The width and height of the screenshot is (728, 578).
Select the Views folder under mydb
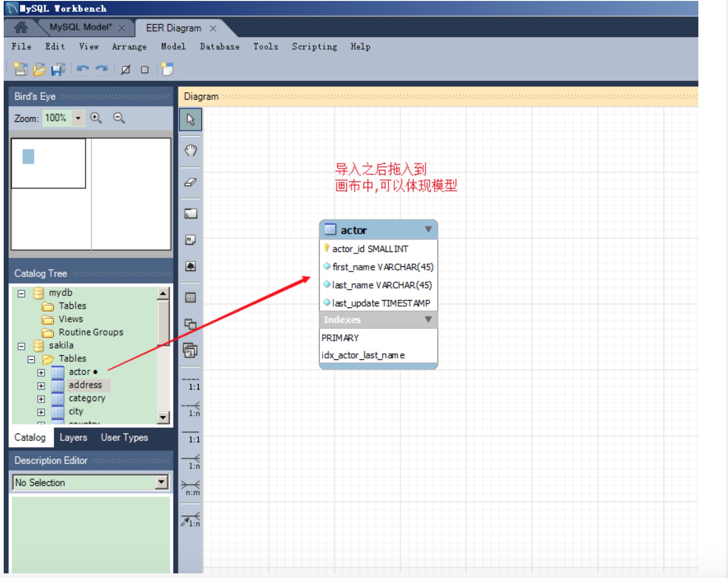point(71,319)
